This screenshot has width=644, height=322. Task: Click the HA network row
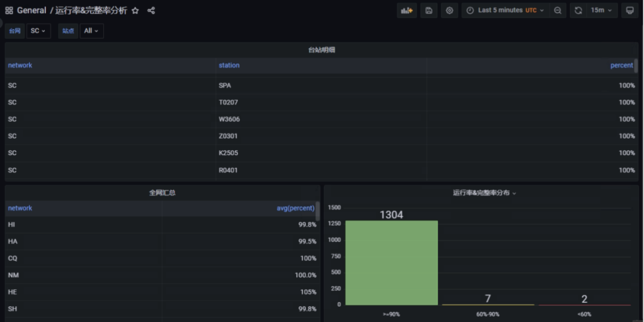pos(162,241)
